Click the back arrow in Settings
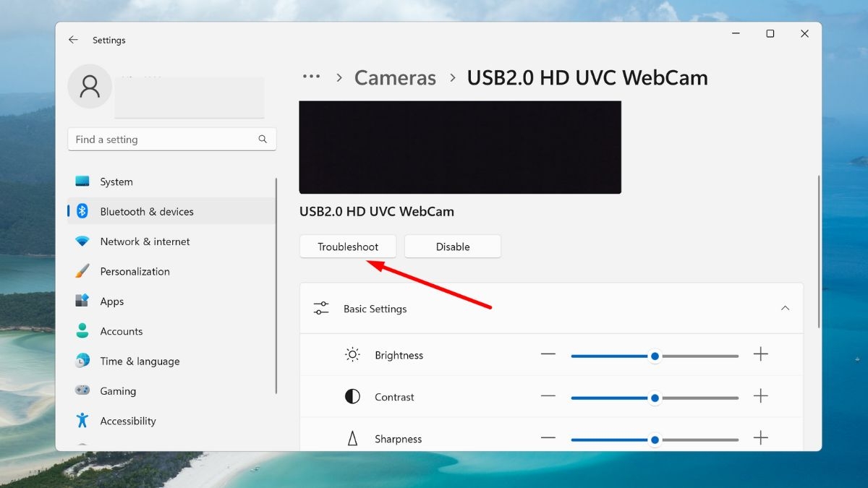This screenshot has width=868, height=488. (x=73, y=40)
